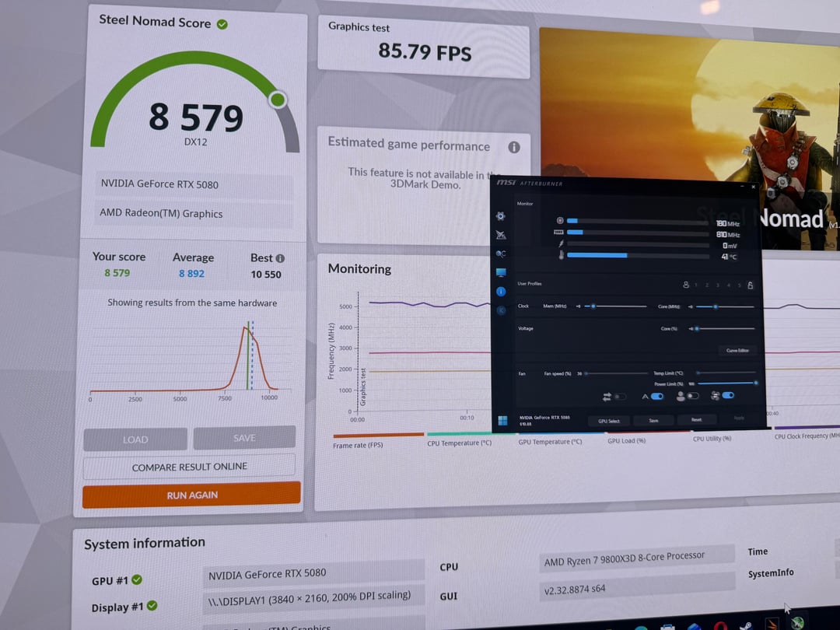Select the CPU Clock Frequency graph legend
This screenshot has width=840, height=630.
[807, 436]
